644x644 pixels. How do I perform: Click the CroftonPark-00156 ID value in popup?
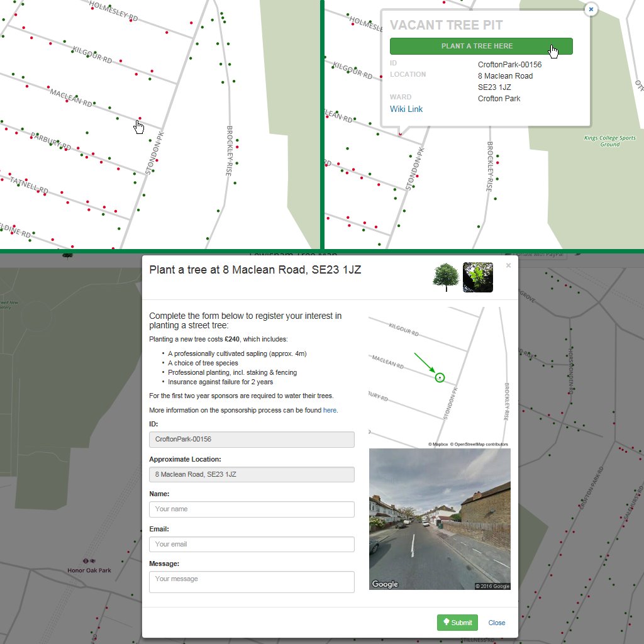[x=509, y=65]
